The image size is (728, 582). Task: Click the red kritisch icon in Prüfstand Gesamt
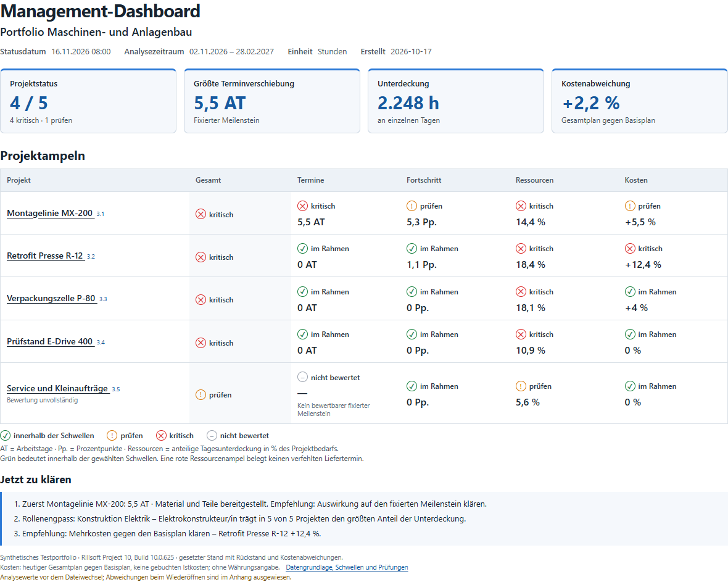coord(201,343)
